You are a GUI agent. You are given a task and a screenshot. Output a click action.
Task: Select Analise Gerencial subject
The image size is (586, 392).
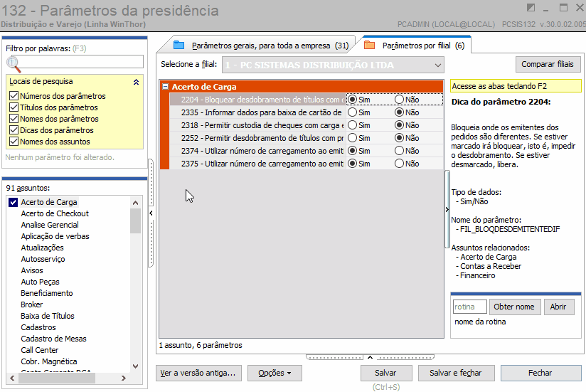click(x=50, y=225)
